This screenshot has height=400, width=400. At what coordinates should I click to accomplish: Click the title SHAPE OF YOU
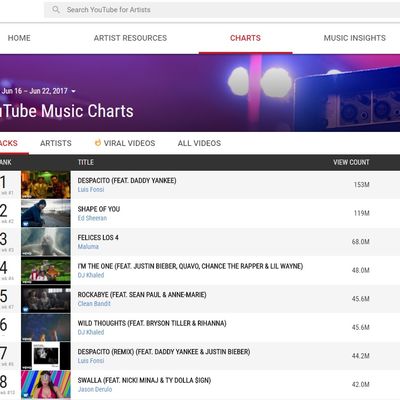[x=99, y=209]
